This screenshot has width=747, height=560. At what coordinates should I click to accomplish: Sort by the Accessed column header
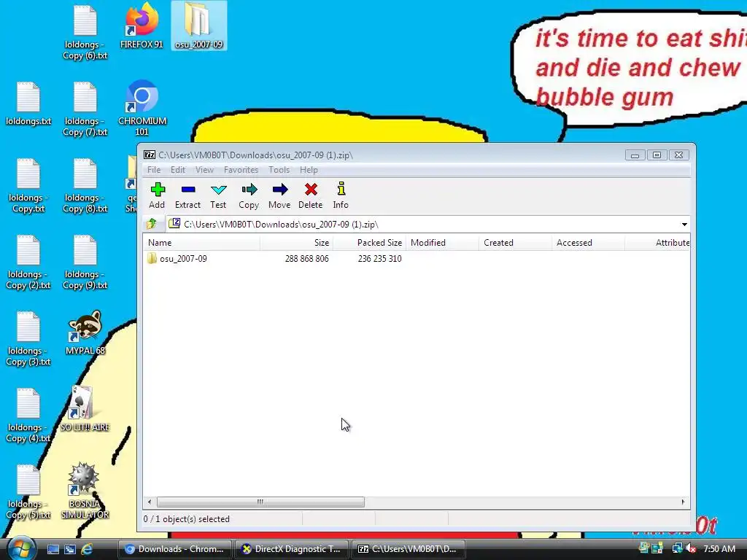tap(588, 243)
